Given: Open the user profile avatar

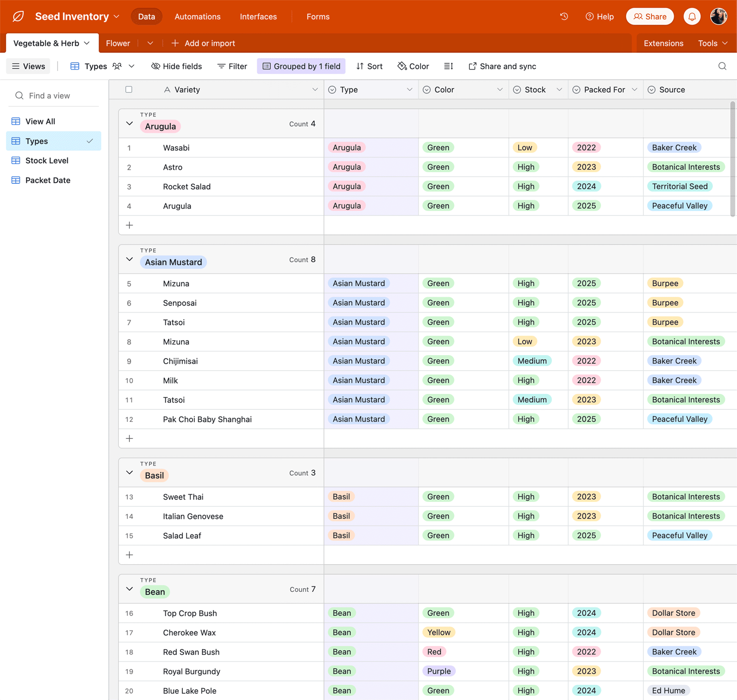Looking at the screenshot, I should tap(719, 17).
